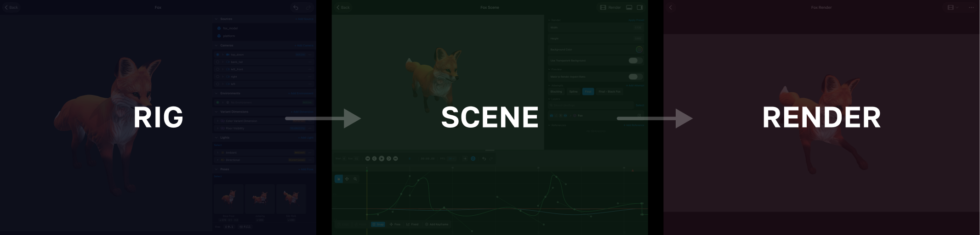Image resolution: width=980 pixels, height=235 pixels.
Task: Collapse the Sources section in Rig panel
Action: [217, 19]
